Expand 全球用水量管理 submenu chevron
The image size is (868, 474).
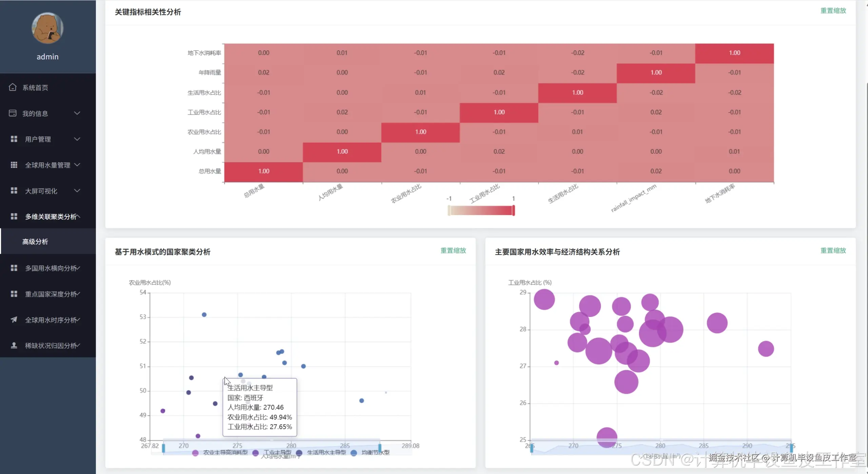click(x=77, y=165)
